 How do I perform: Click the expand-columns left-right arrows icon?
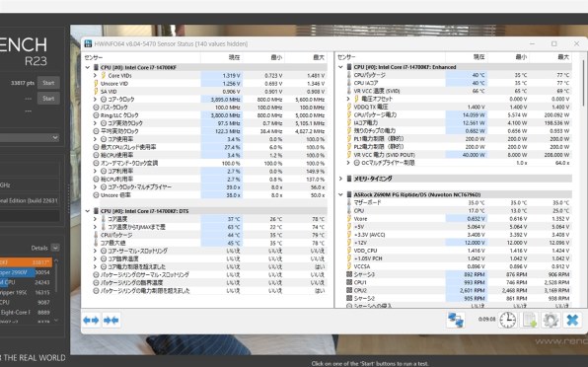pyautogui.click(x=91, y=321)
